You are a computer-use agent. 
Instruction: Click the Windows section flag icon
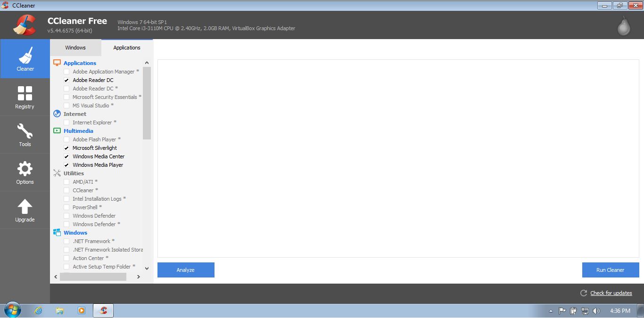click(x=57, y=232)
